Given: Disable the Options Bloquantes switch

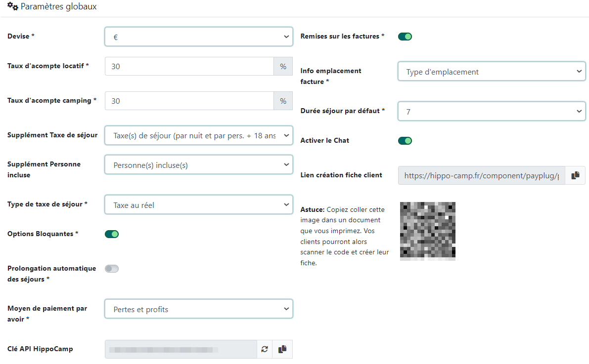Looking at the screenshot, I should pos(112,234).
